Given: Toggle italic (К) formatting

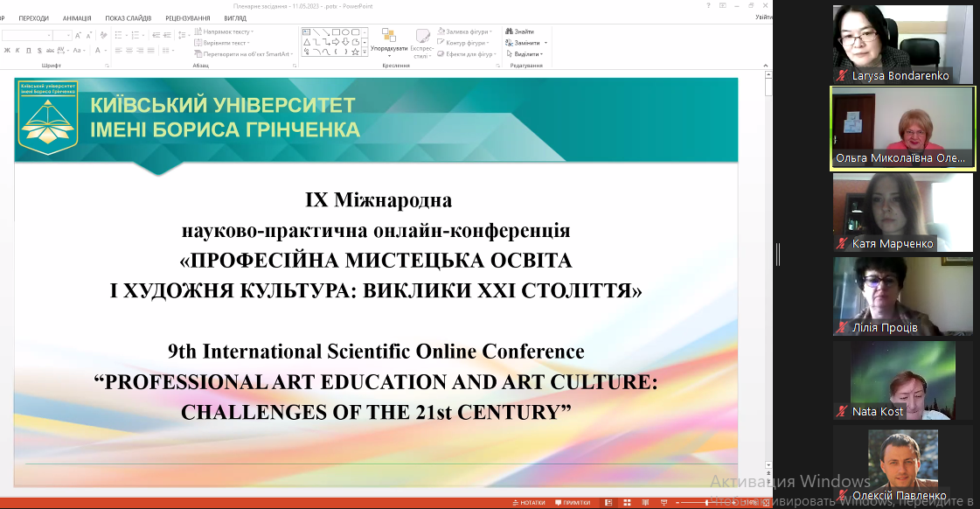Looking at the screenshot, I should [x=17, y=51].
